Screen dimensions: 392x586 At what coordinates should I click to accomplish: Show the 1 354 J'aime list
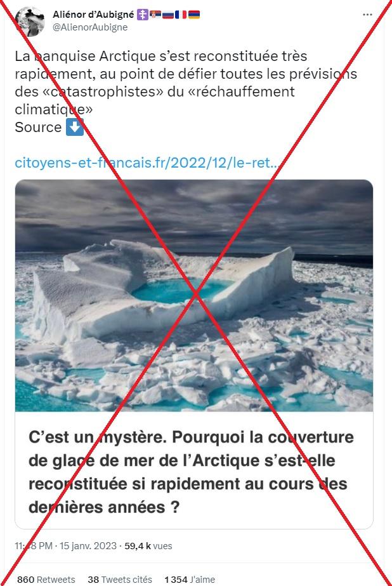click(190, 580)
